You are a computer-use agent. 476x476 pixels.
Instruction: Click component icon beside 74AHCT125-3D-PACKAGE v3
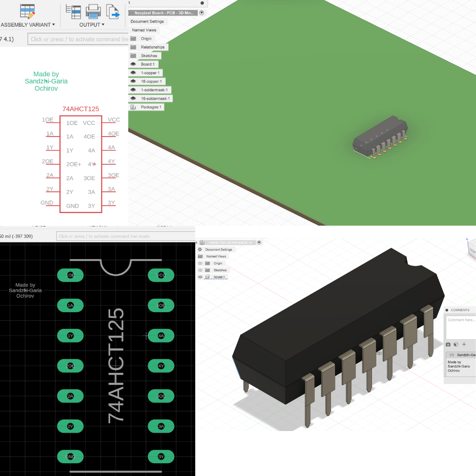[x=202, y=242]
